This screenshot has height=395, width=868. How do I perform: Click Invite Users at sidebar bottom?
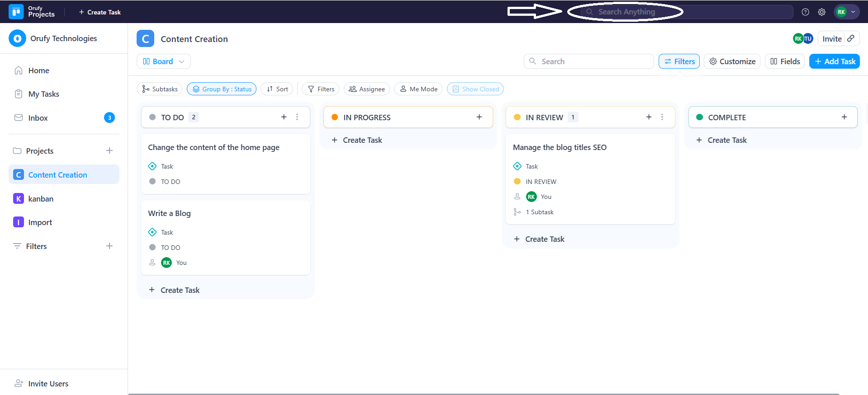(48, 384)
